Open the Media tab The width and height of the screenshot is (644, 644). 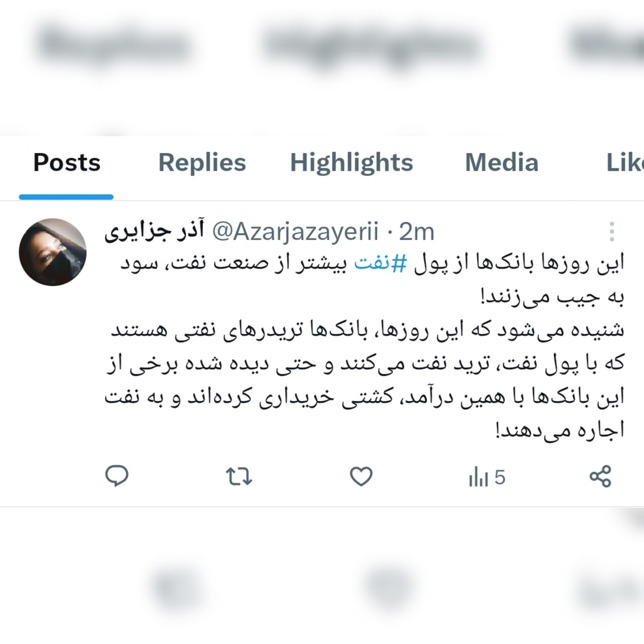(502, 163)
